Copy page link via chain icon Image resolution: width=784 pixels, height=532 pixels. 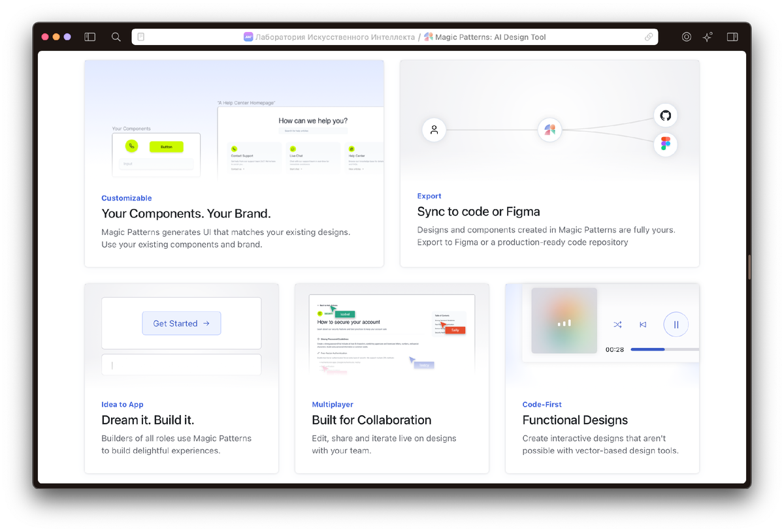tap(649, 37)
